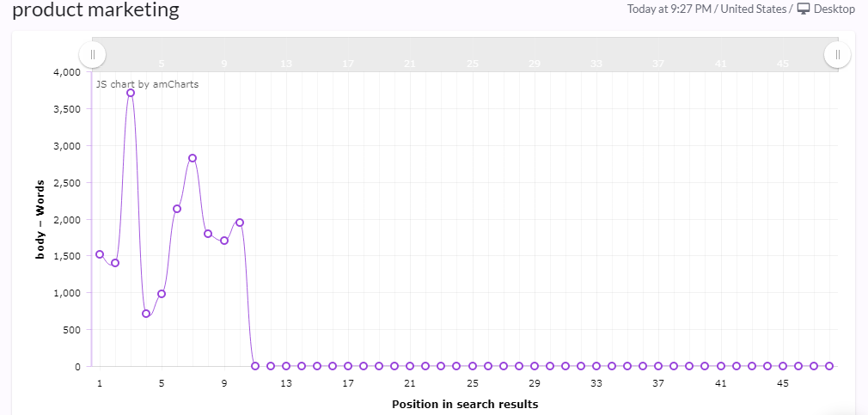Select the data point at position 3 peak
The image size is (868, 415).
[x=131, y=93]
